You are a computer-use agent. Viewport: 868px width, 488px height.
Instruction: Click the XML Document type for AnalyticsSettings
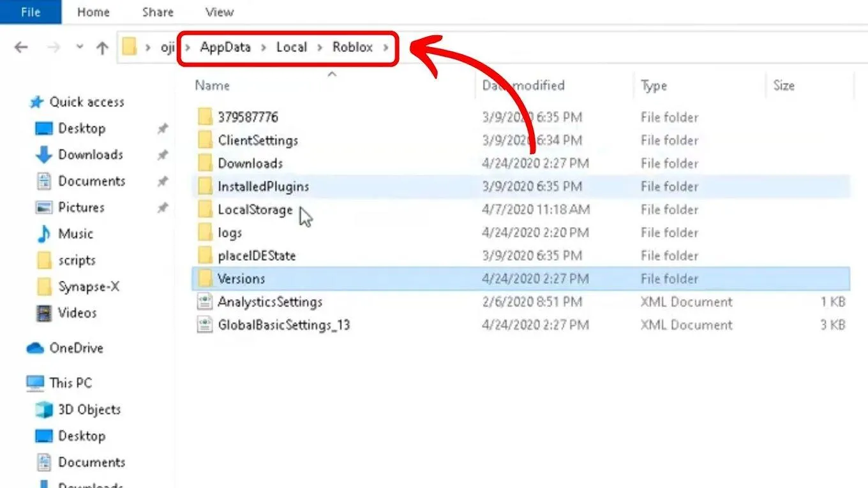pos(687,302)
